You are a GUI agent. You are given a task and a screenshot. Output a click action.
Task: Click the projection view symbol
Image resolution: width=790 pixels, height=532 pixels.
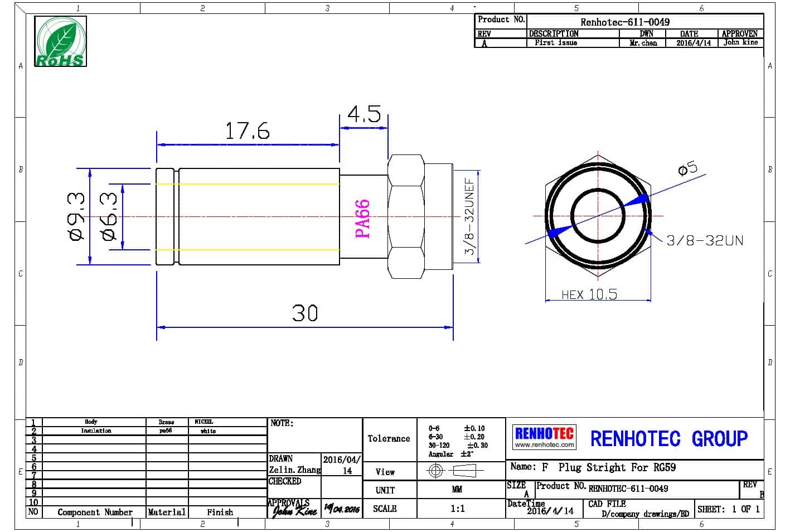pos(455,471)
